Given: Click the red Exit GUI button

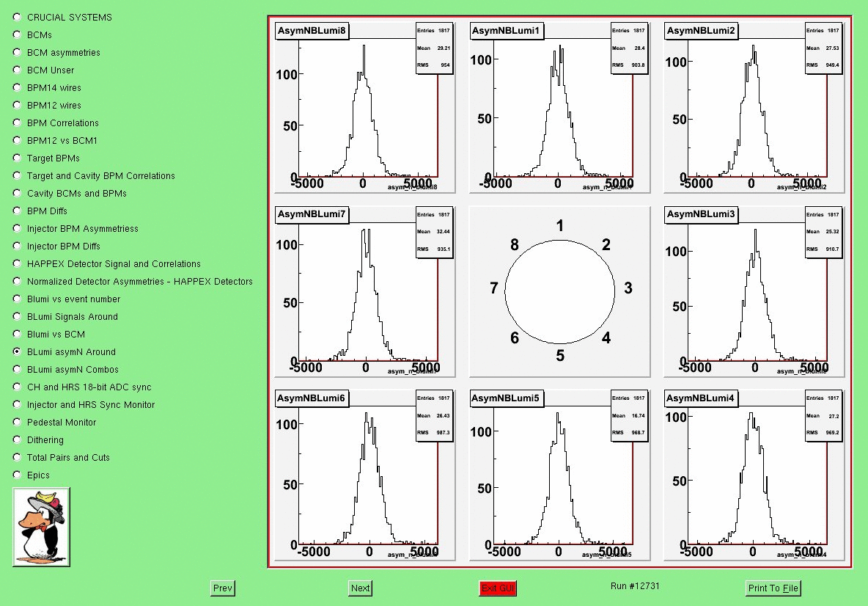Looking at the screenshot, I should (498, 588).
